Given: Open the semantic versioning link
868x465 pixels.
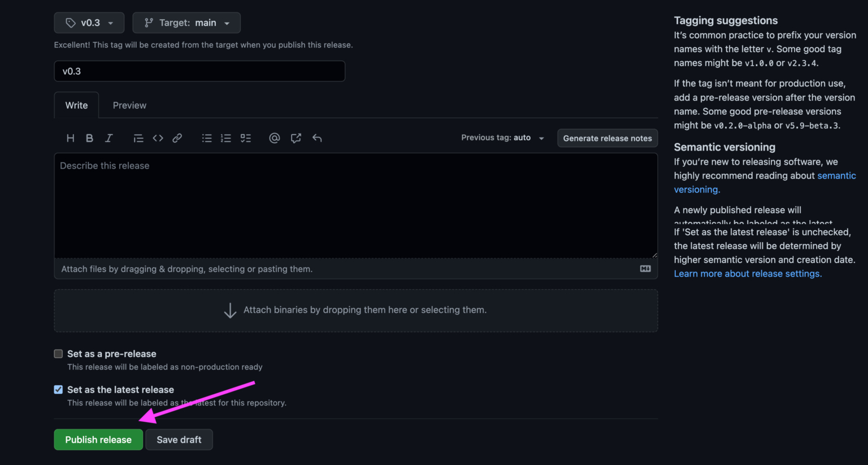Looking at the screenshot, I should point(837,175).
